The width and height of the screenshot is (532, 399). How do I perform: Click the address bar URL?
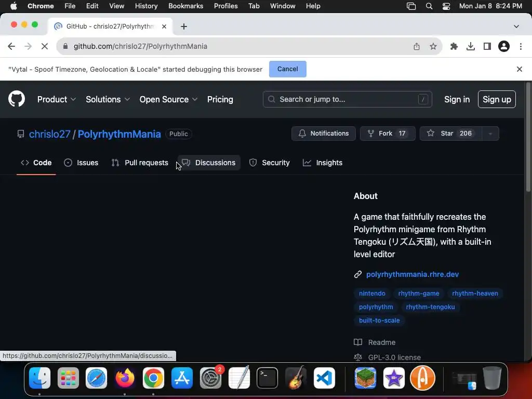tap(140, 46)
